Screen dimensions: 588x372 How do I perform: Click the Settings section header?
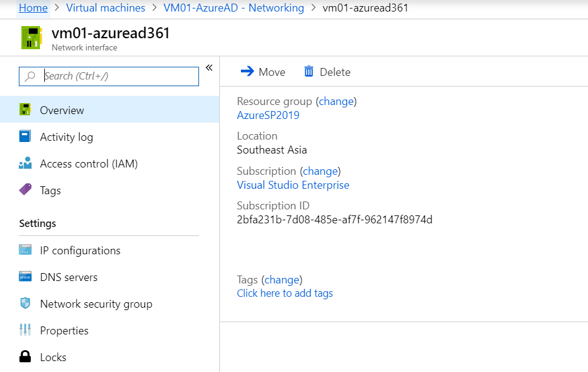tap(38, 223)
